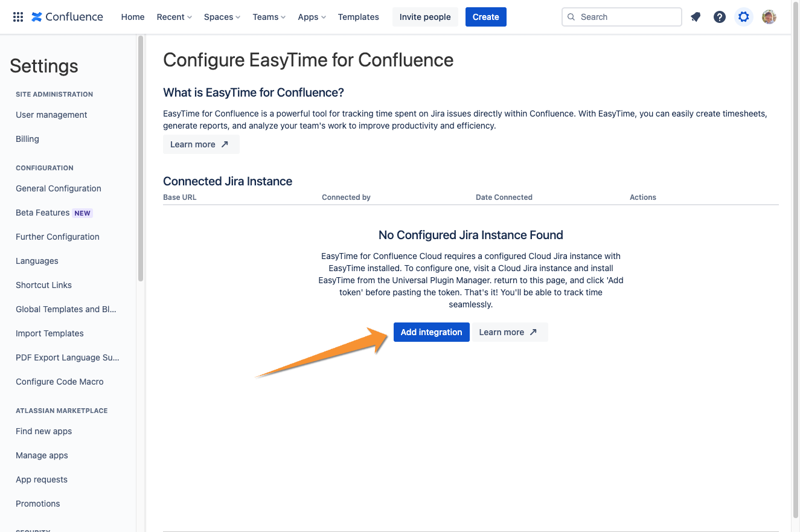Screen dimensions: 800x532
Task: Open Languages in sidebar
Action: pos(37,261)
